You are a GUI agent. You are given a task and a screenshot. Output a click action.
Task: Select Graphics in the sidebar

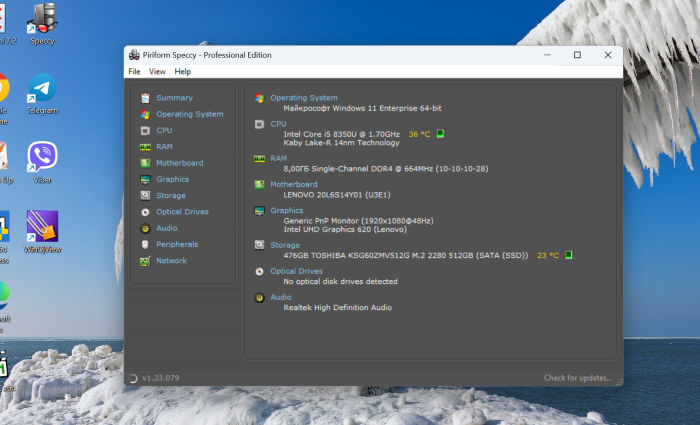(172, 179)
